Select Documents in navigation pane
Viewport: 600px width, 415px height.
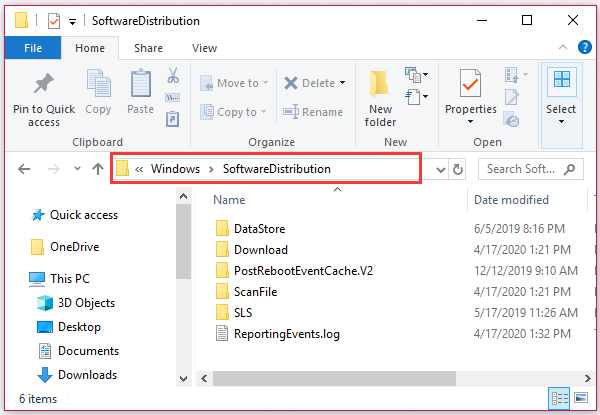point(79,351)
